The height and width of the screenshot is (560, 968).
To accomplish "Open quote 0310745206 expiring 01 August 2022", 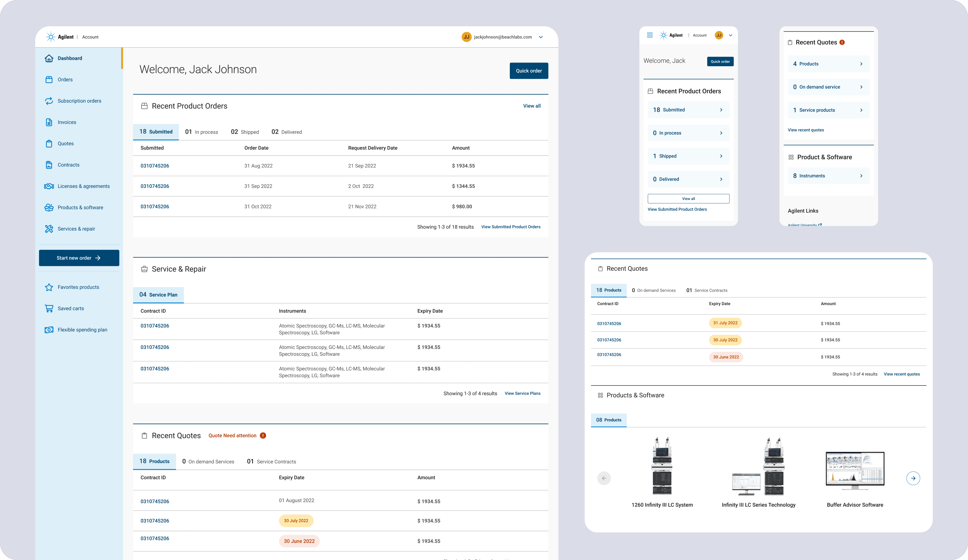I will click(154, 502).
